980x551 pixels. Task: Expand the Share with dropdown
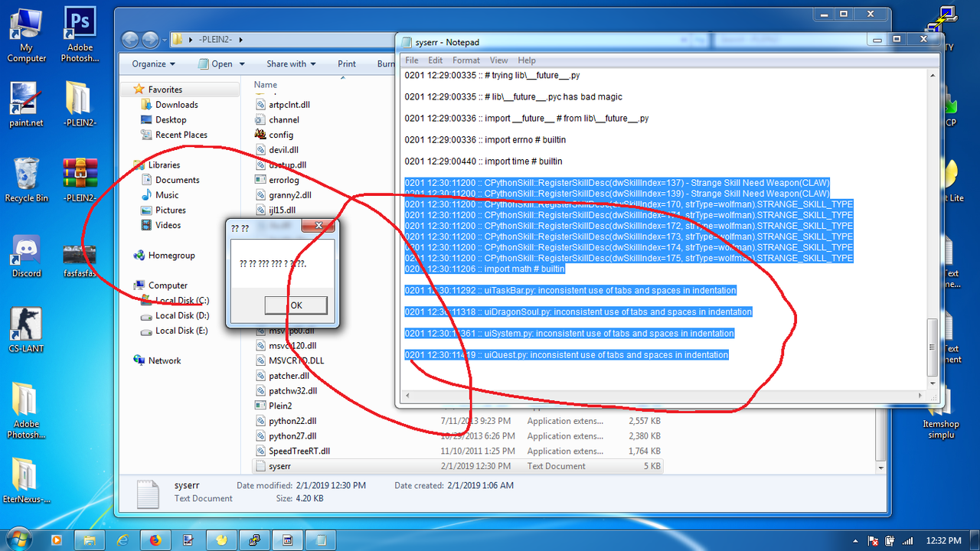pos(290,64)
